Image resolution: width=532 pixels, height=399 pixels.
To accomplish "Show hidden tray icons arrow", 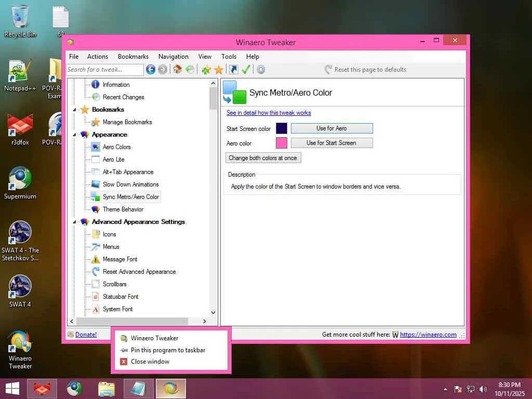I will (445, 389).
